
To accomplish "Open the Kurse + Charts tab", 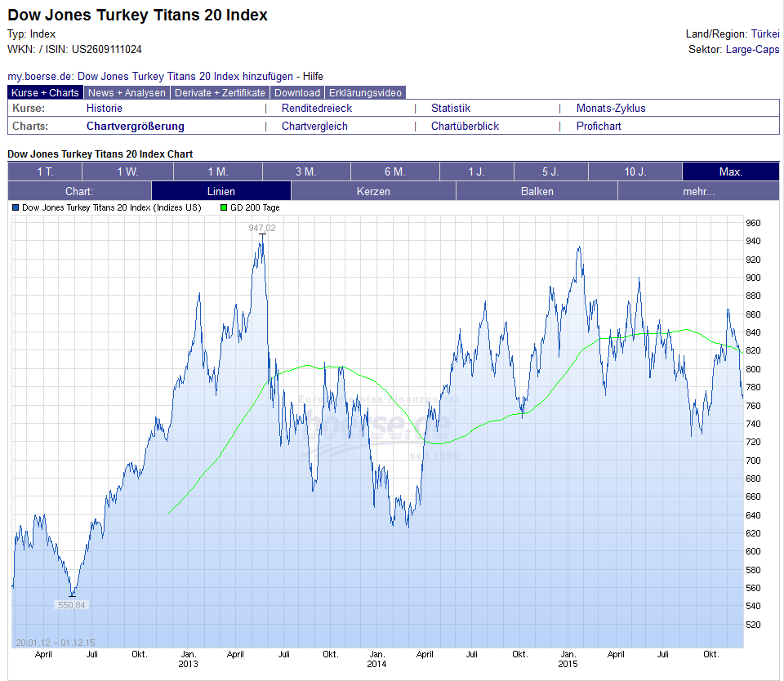I will [x=45, y=93].
